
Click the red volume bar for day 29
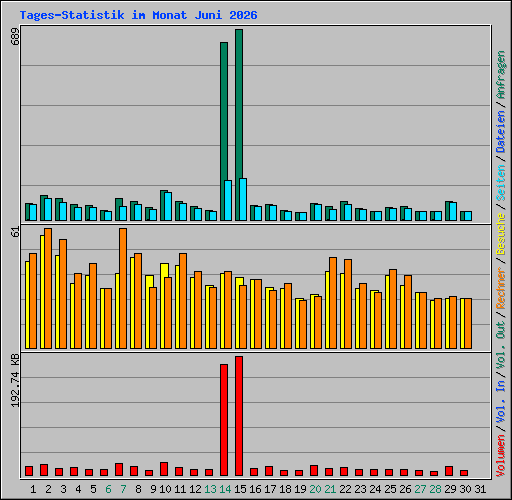click(x=449, y=471)
